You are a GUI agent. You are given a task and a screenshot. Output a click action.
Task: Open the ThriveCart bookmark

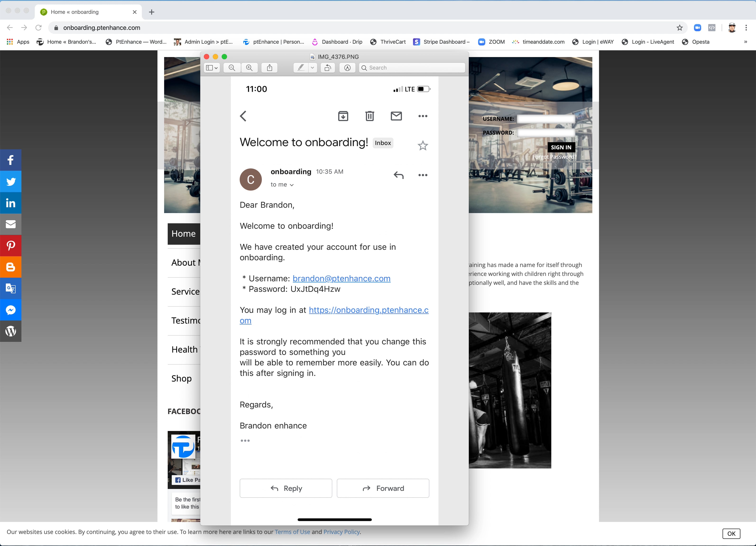(x=388, y=42)
